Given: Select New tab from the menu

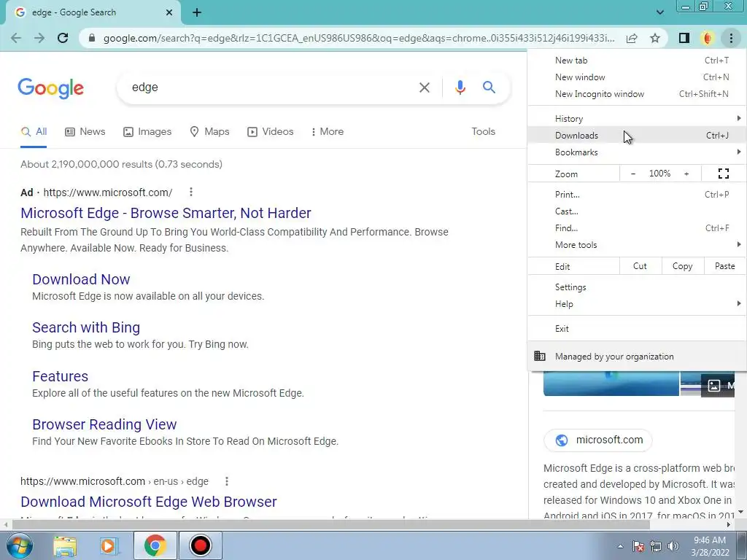Looking at the screenshot, I should (x=637, y=61).
